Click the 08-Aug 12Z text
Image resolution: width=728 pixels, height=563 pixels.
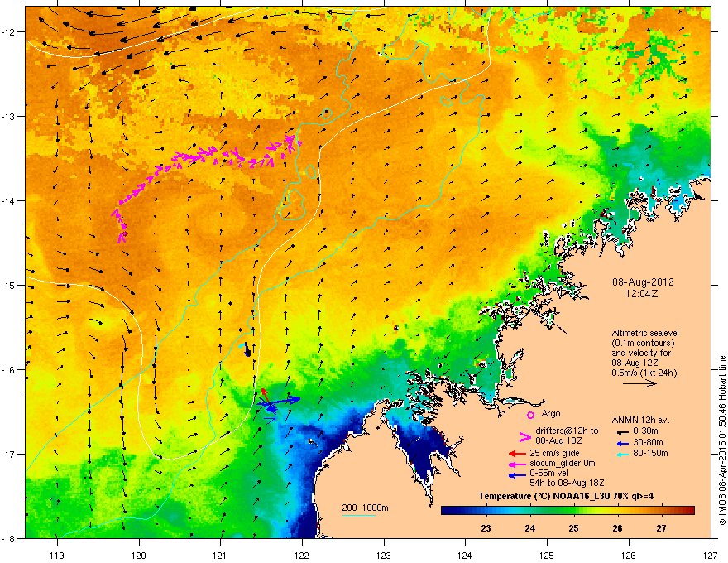click(635, 363)
